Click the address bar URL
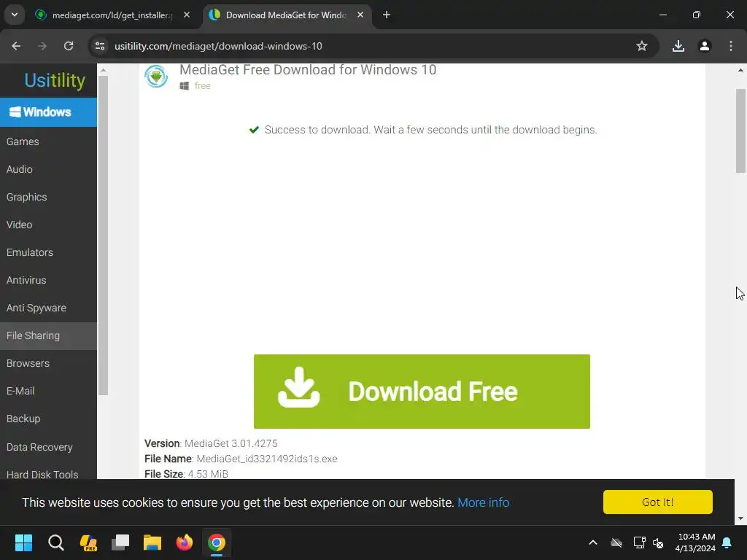Image resolution: width=747 pixels, height=560 pixels. click(x=218, y=46)
